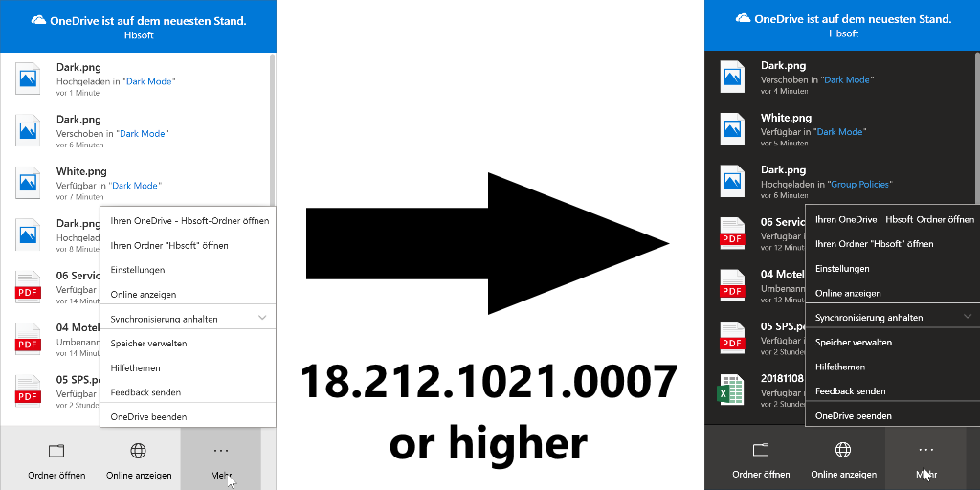Screen dimensions: 980x490
Task: Click the light panel vertical scrollbar
Action: coord(273,124)
